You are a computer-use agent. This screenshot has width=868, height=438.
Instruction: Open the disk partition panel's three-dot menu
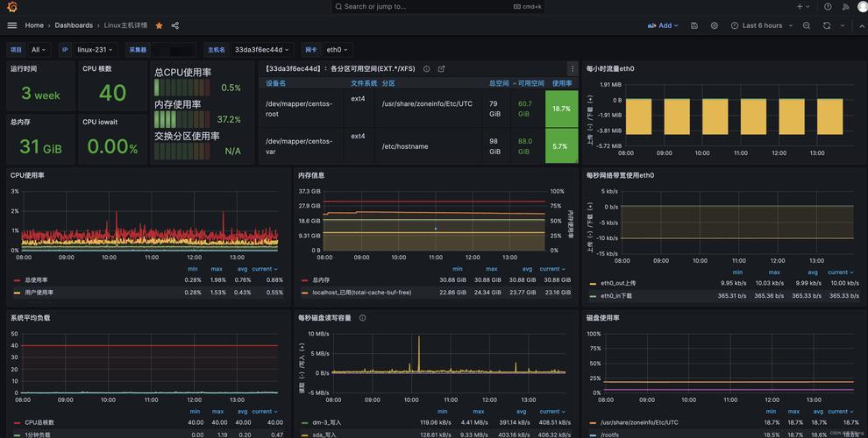click(x=573, y=68)
